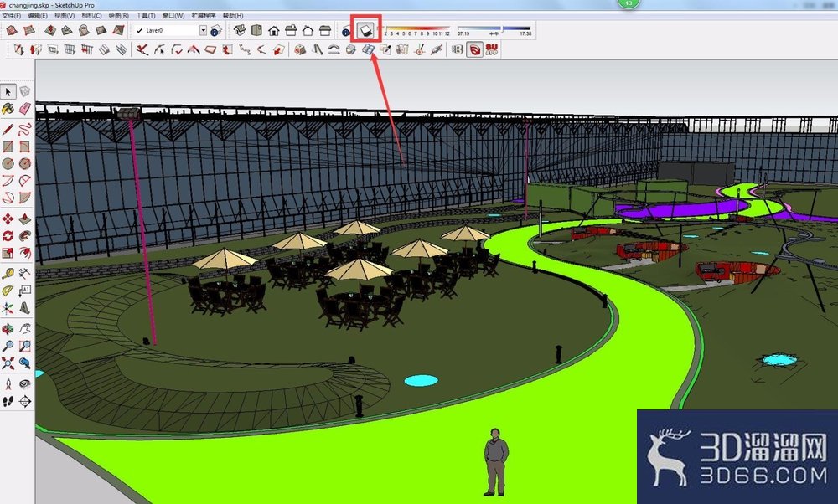Switch to Front house view
Viewport: 838px width, 504px height.
pos(274,30)
